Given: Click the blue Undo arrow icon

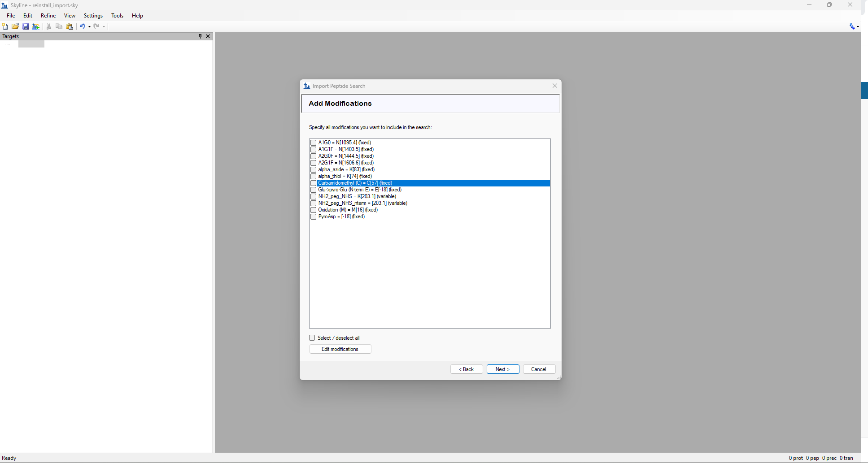Looking at the screenshot, I should coord(82,26).
